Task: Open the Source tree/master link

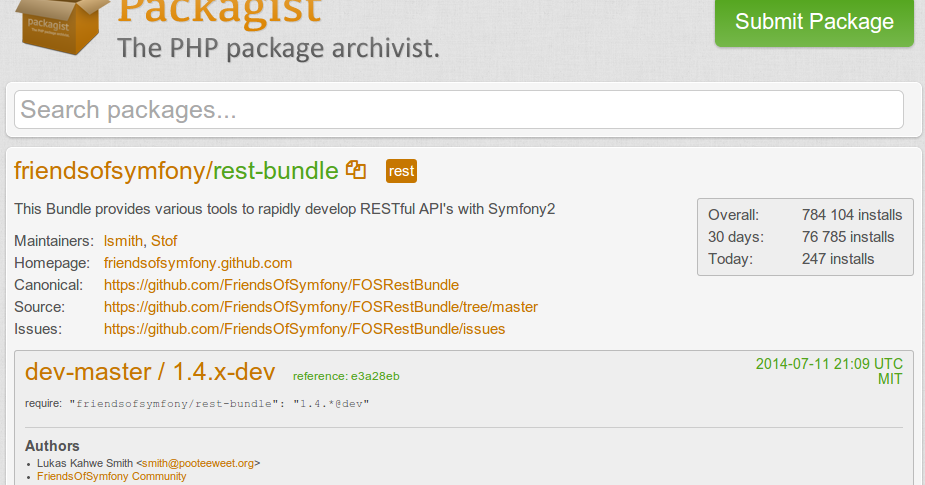Action: tap(321, 307)
